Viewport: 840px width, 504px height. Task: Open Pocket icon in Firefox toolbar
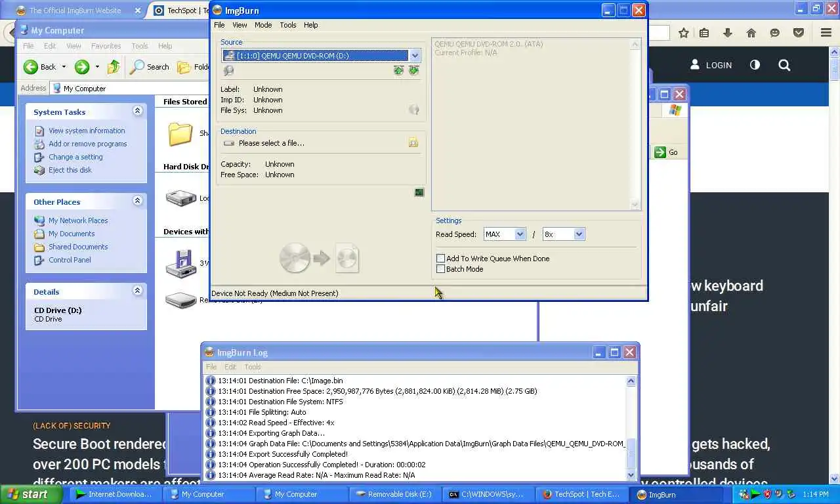799,33
